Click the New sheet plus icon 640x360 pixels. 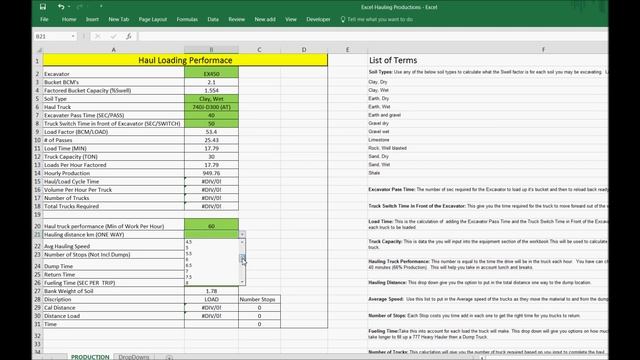coord(169,357)
